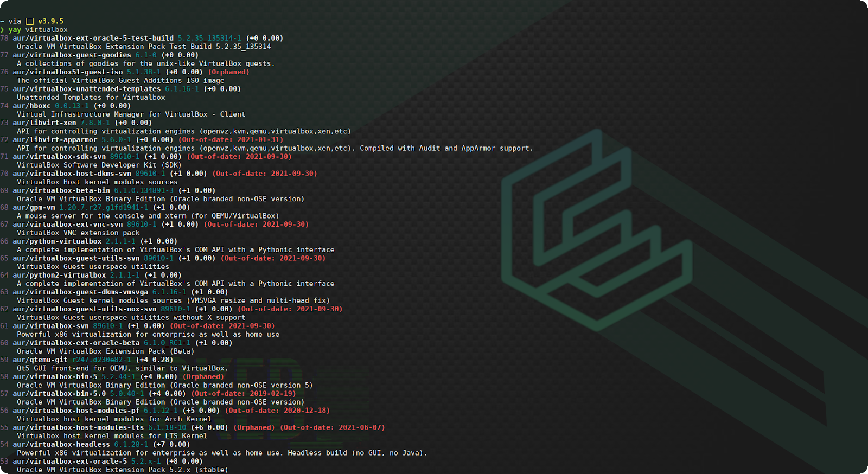868x474 pixels.
Task: Click package aur/virtualbox-beta-bin
Action: click(61, 190)
